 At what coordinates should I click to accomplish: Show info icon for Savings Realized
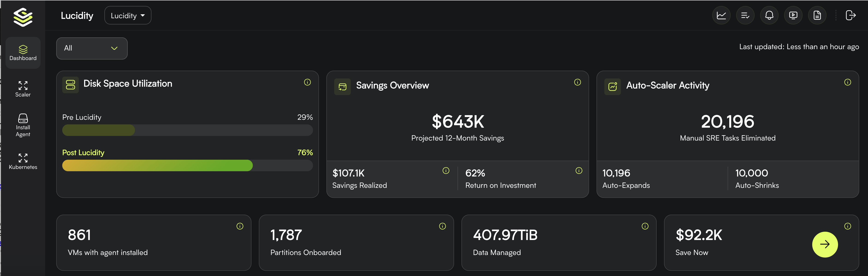click(446, 171)
